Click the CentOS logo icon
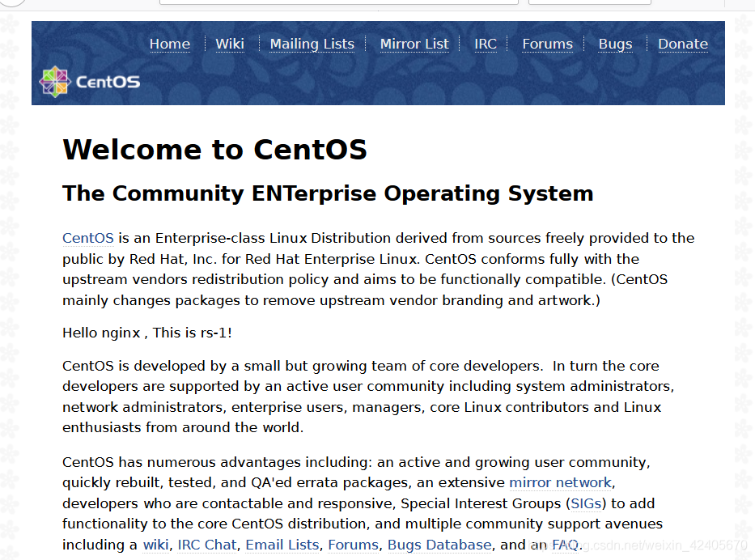This screenshot has width=755, height=560. pos(55,82)
